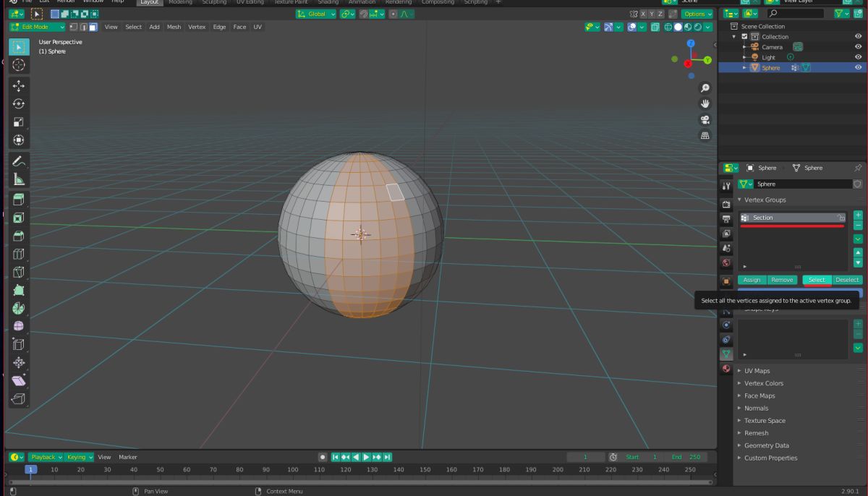Activate the Shrink/Fatten tool
The image size is (868, 496).
coord(19,362)
